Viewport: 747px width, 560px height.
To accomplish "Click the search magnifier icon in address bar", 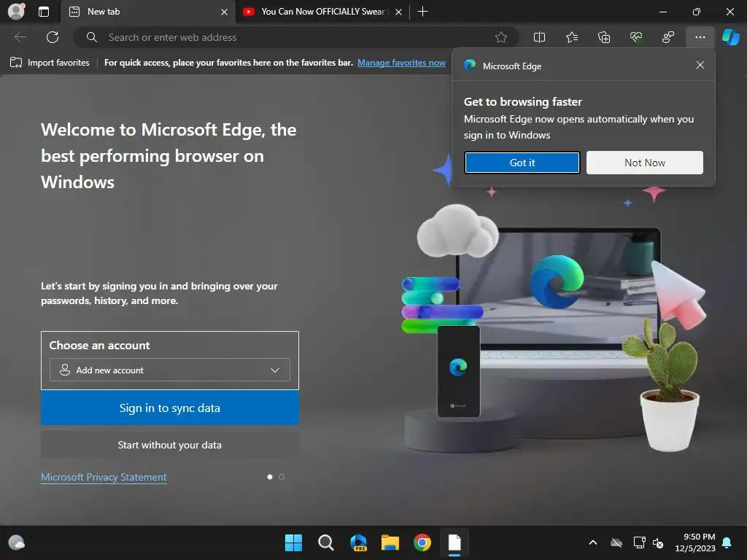I will (x=92, y=37).
